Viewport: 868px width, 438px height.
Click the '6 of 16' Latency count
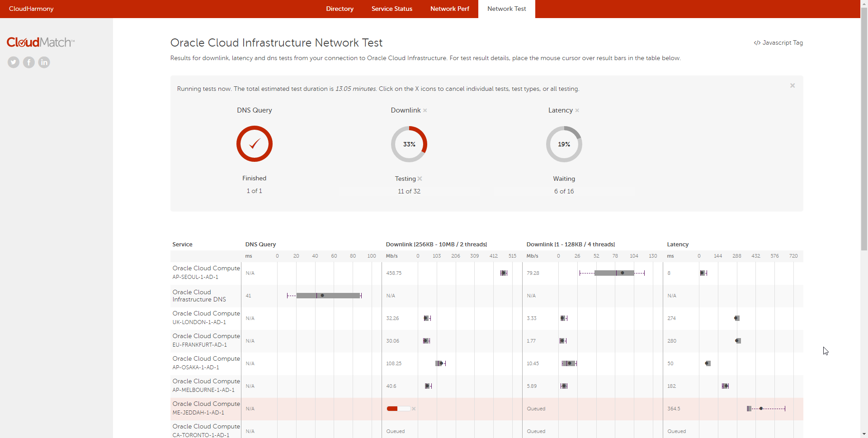564,191
